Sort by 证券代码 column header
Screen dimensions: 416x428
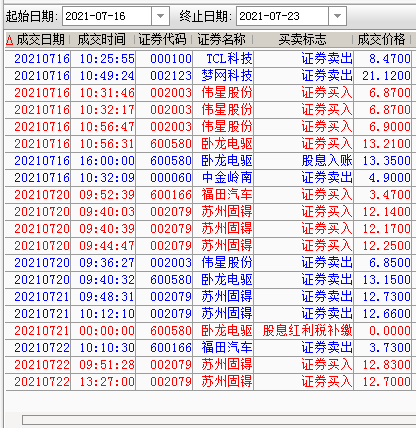pos(163,40)
